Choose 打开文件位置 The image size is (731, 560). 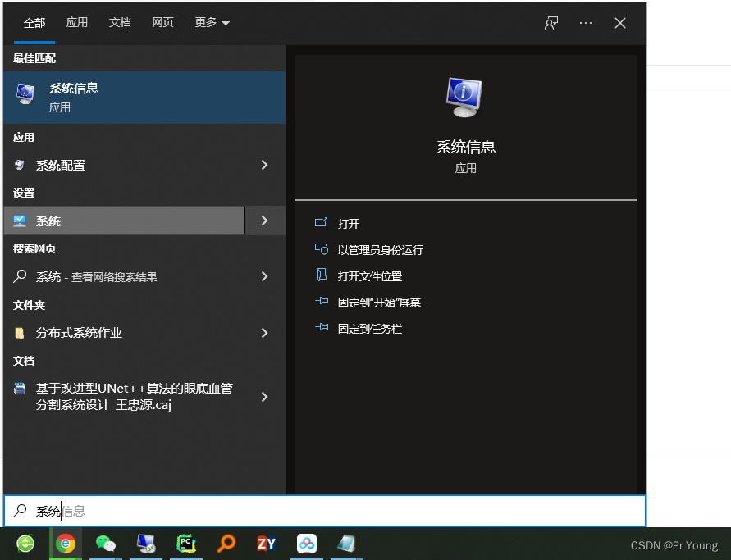tap(370, 276)
